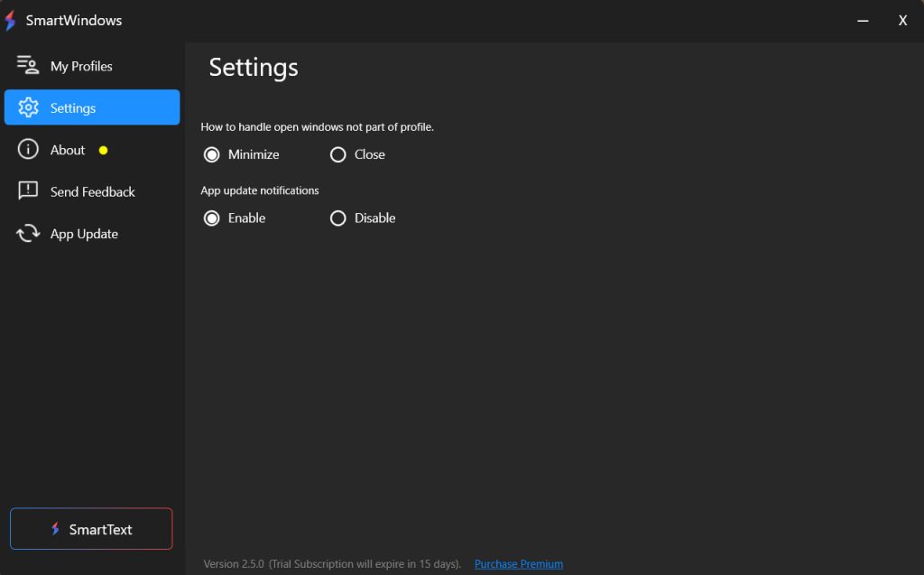This screenshot has height=575, width=924.
Task: Click the SmartWindows lightning logo in title bar
Action: coord(10,20)
